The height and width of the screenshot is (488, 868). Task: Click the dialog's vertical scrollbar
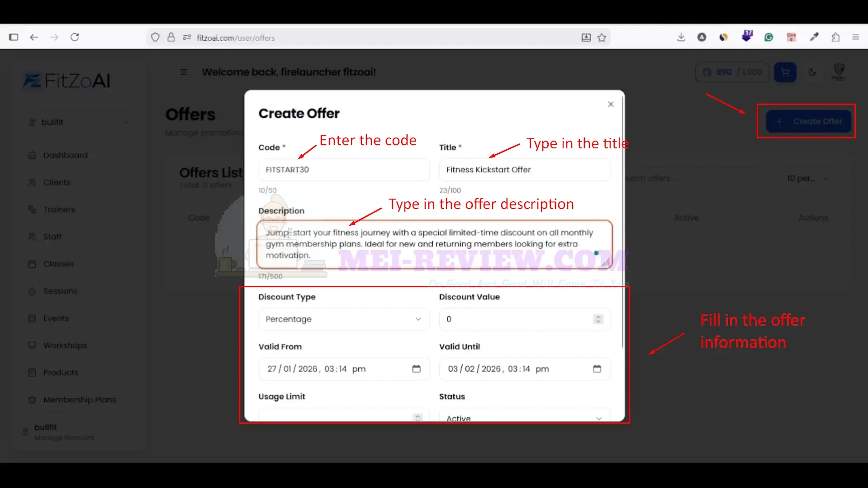coord(623,222)
